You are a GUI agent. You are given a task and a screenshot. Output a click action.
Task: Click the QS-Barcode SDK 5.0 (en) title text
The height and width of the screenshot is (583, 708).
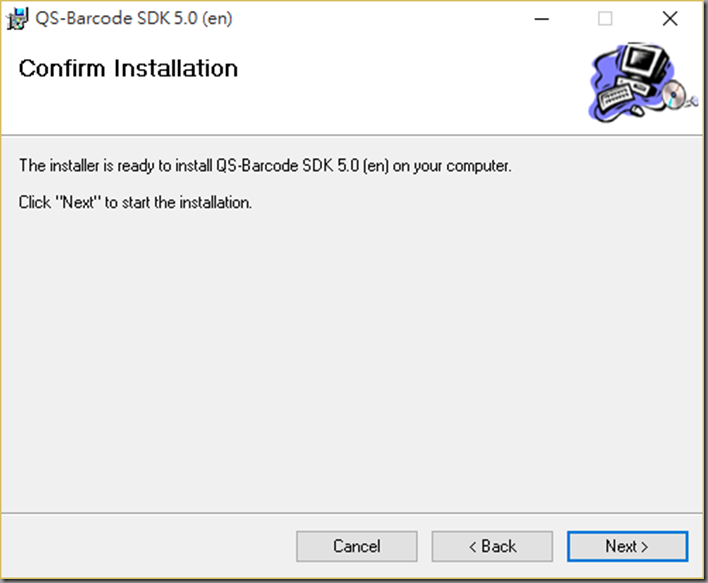(134, 19)
